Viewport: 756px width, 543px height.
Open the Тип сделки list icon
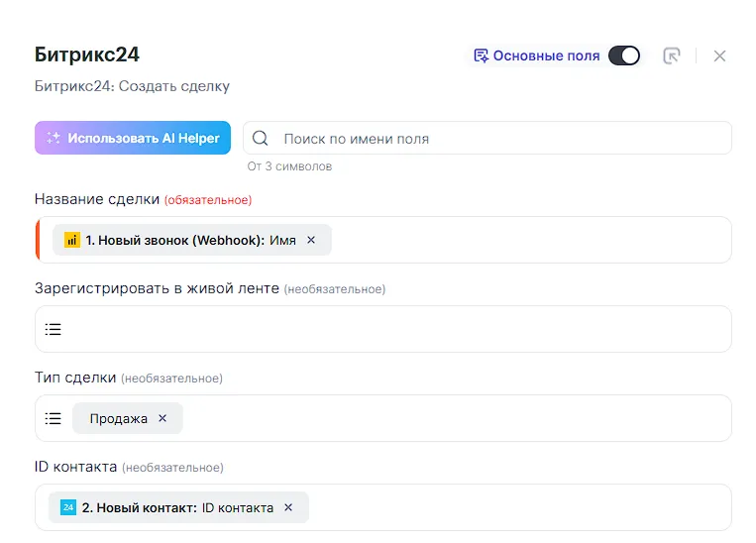54,418
